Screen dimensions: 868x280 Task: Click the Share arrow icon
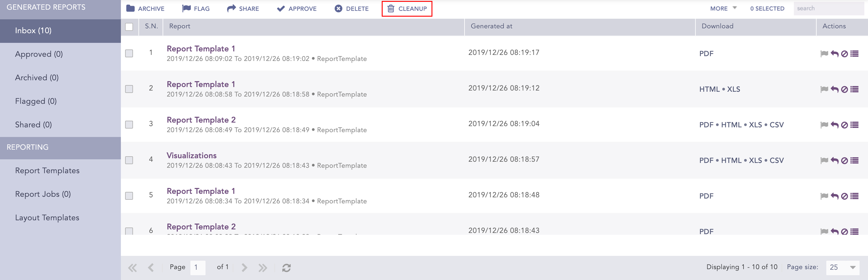click(232, 8)
